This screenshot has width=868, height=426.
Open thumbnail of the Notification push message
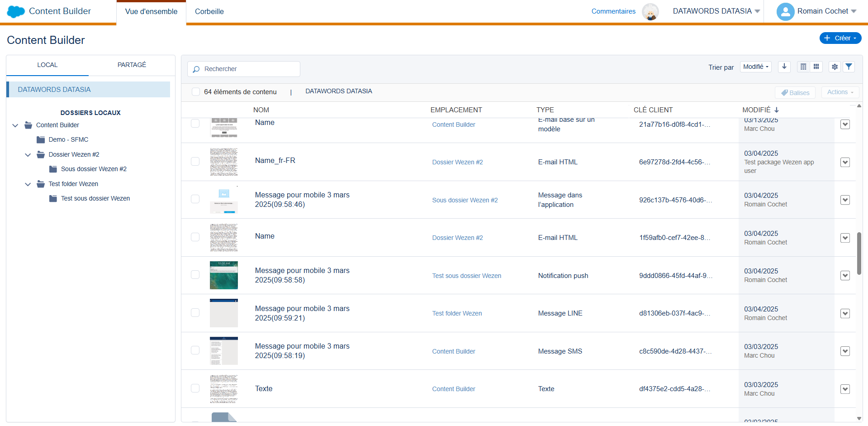tap(224, 275)
